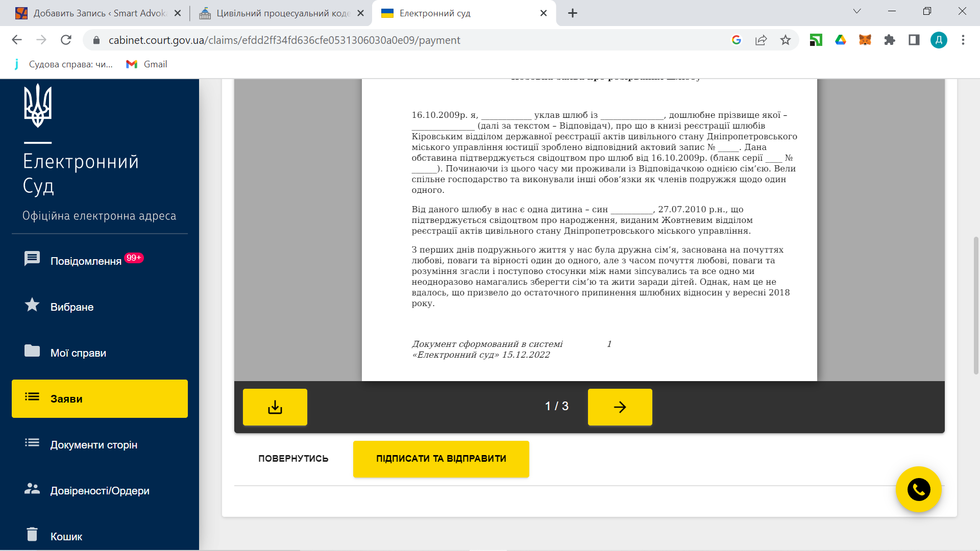Open Chrome three-dot menu

(x=963, y=40)
